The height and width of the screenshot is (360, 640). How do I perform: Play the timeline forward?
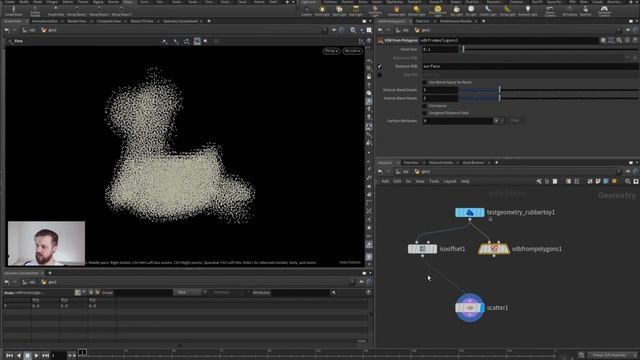point(36,356)
